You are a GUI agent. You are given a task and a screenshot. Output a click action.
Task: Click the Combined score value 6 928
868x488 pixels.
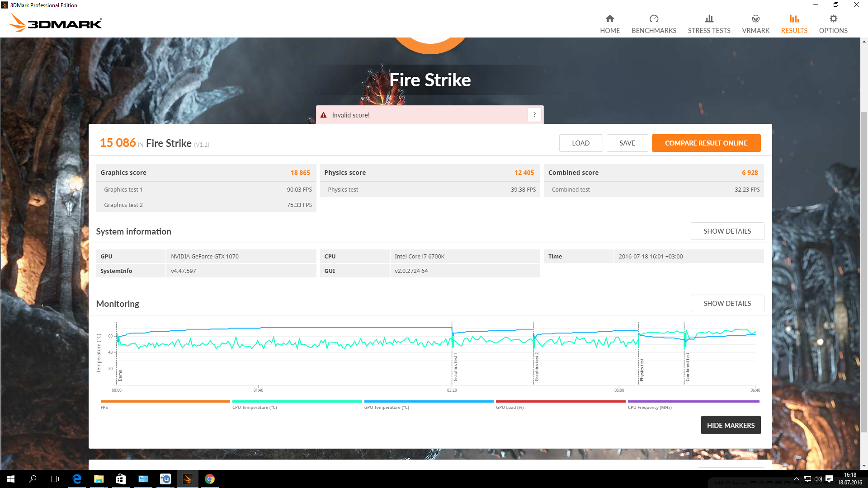tap(750, 173)
